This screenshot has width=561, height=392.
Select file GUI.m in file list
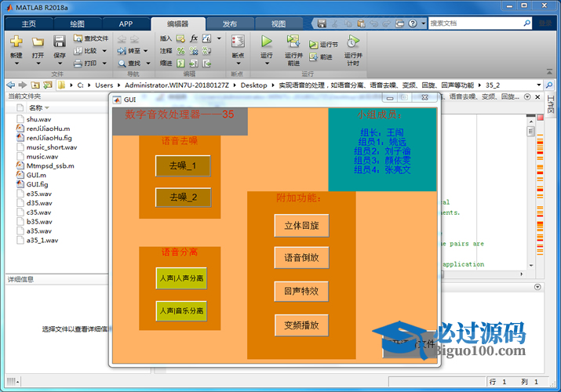point(36,175)
